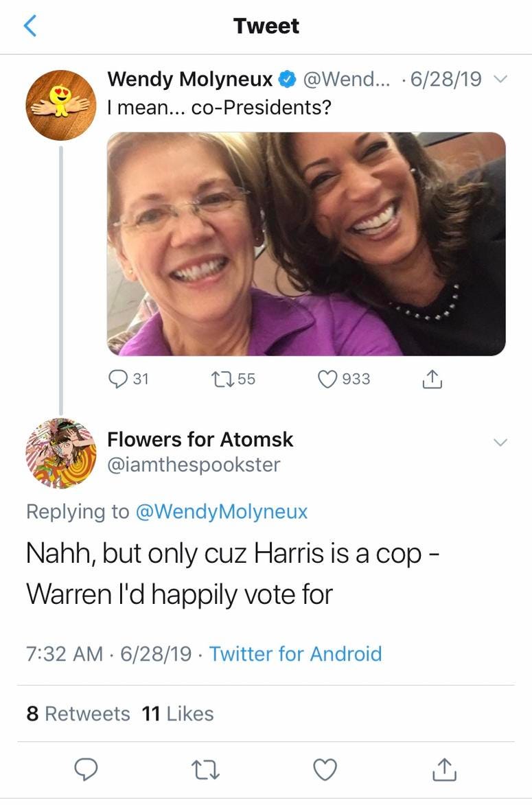Open the attached selfie photo
The image size is (532, 805).
coord(306,244)
